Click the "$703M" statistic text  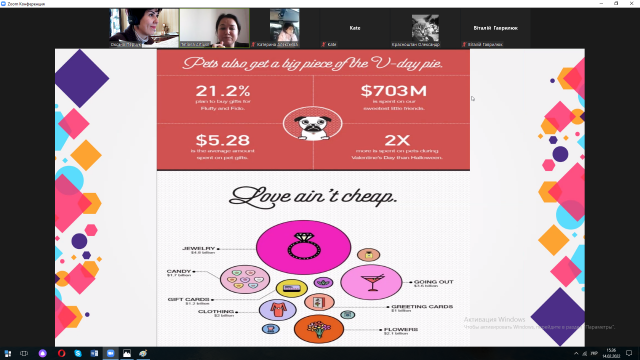(393, 91)
